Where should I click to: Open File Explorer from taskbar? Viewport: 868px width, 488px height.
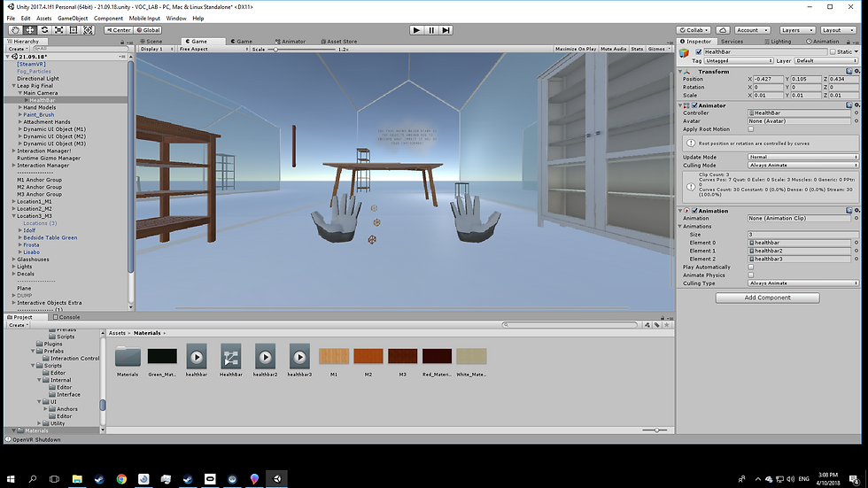tap(77, 478)
